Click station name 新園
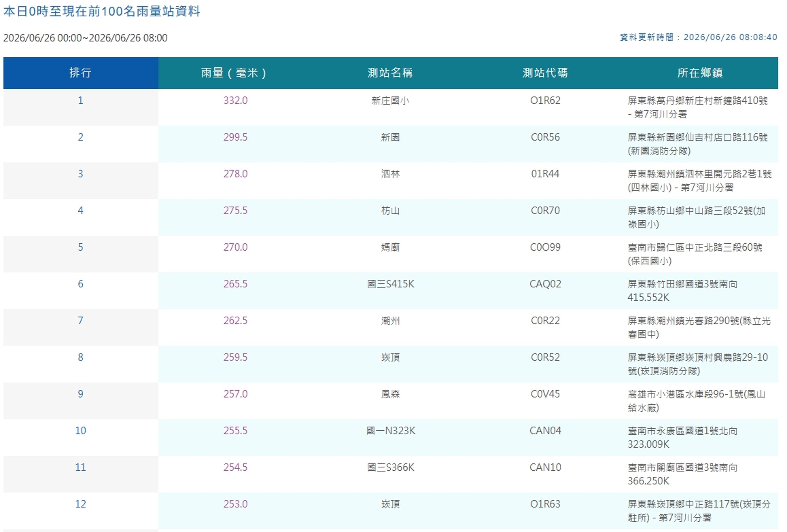 (390, 137)
